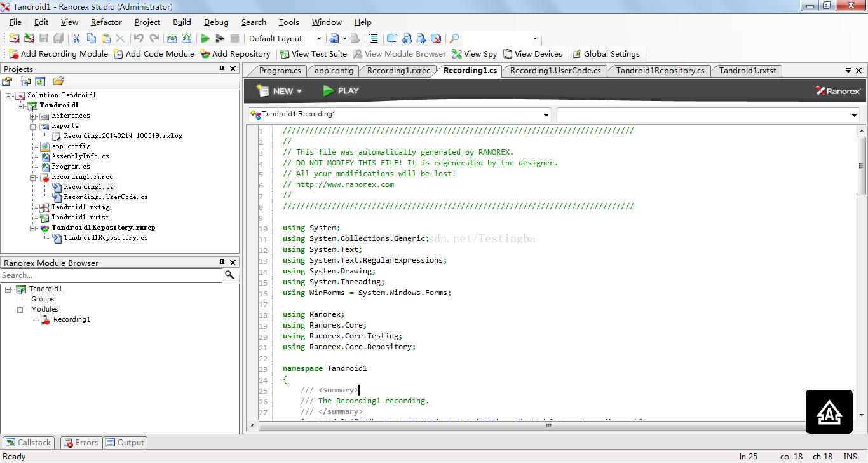Click the PLAY button
Viewport: 868px width, 463px height.
pyautogui.click(x=341, y=91)
